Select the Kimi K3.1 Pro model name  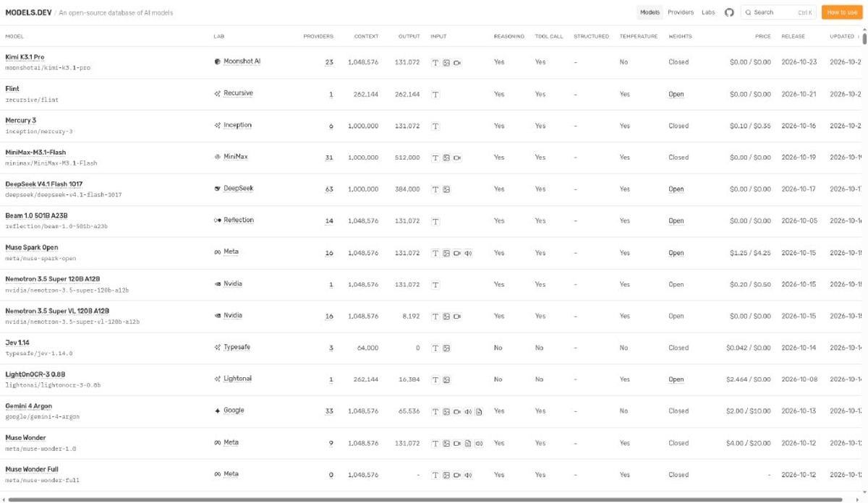point(25,56)
